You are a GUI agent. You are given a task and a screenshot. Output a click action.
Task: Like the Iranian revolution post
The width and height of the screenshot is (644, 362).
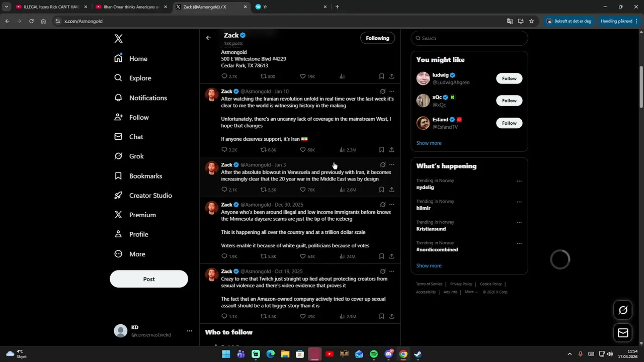pyautogui.click(x=307, y=150)
